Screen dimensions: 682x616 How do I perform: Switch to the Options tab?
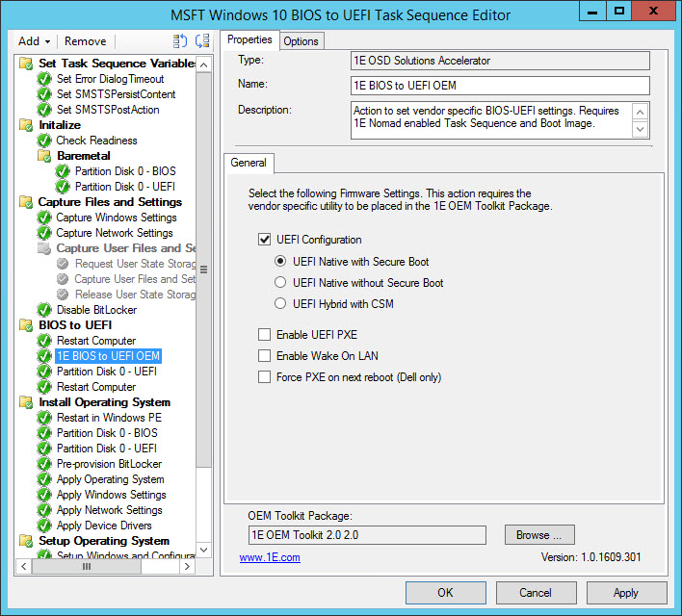click(301, 40)
